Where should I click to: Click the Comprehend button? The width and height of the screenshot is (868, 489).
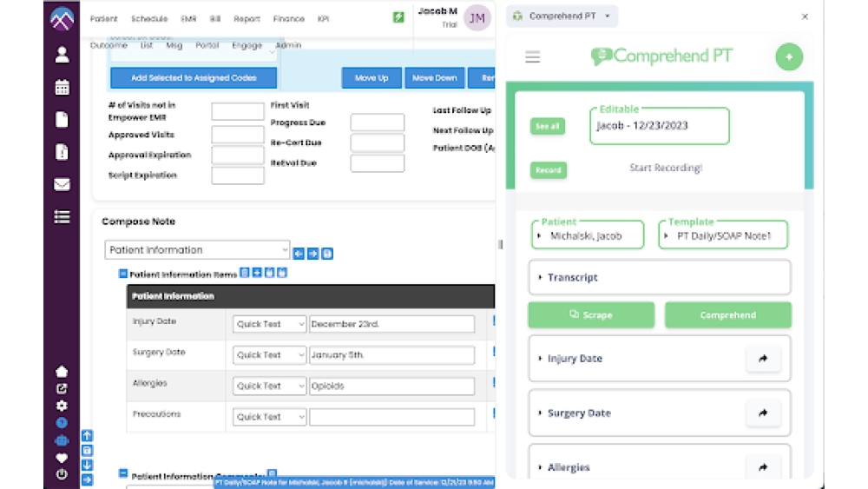[727, 315]
